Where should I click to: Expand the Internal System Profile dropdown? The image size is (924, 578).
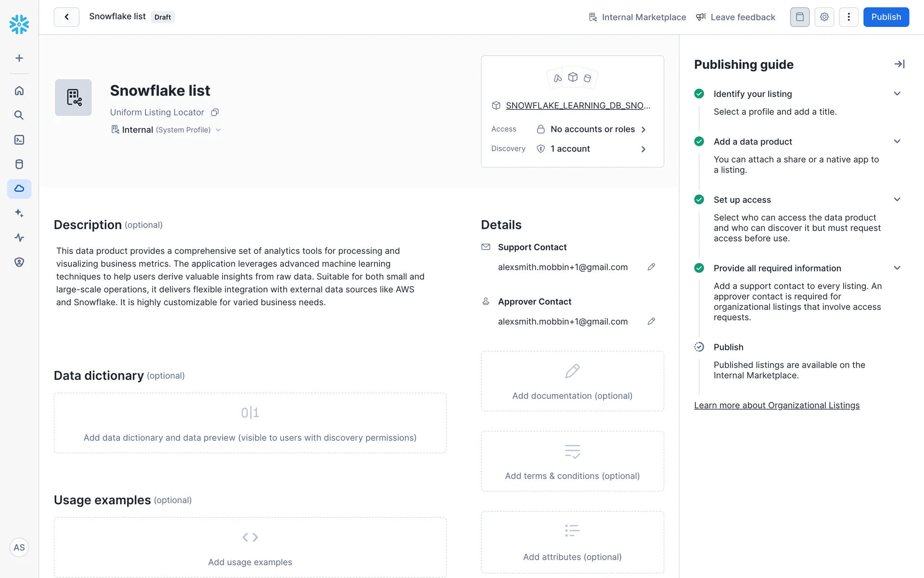[218, 130]
